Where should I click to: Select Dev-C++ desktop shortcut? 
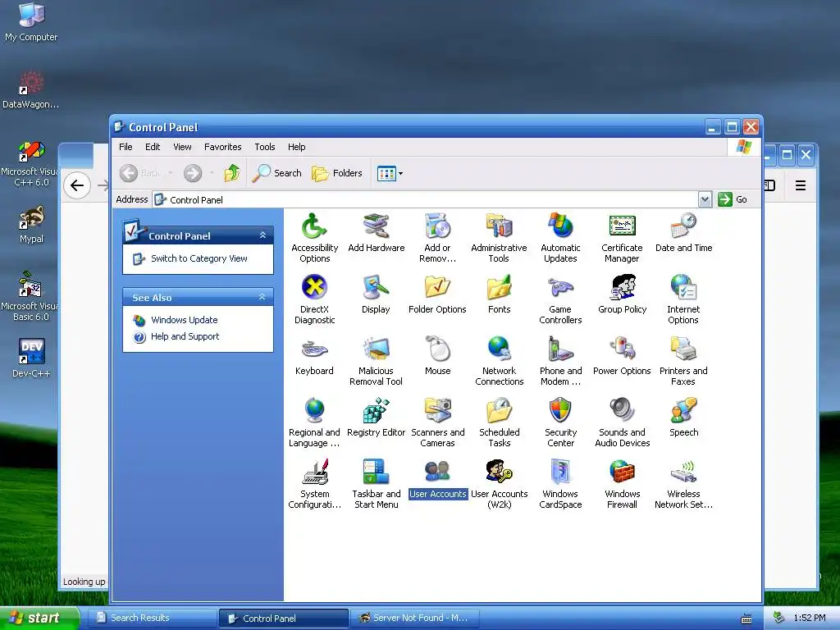(31, 358)
